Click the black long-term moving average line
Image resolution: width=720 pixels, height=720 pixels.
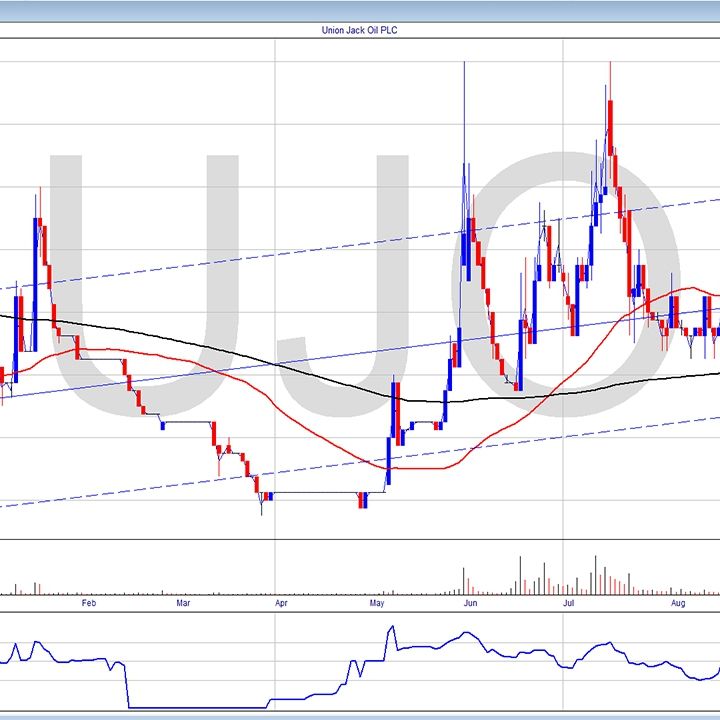[x=250, y=358]
